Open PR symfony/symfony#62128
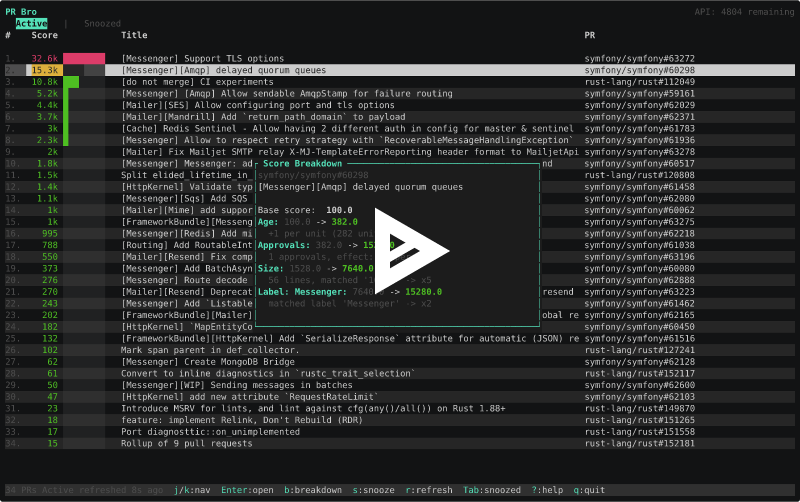Image resolution: width=800 pixels, height=502 pixels. pos(639,362)
